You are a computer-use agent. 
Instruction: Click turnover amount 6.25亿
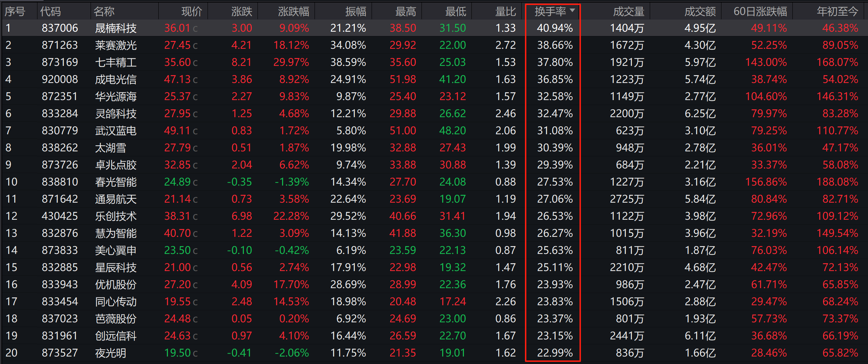coord(700,114)
